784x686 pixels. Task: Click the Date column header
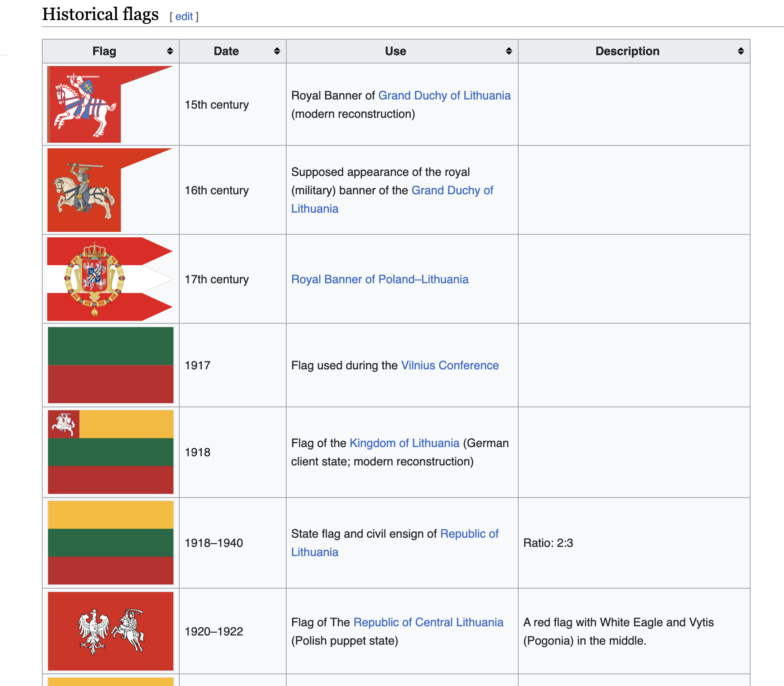(x=226, y=51)
